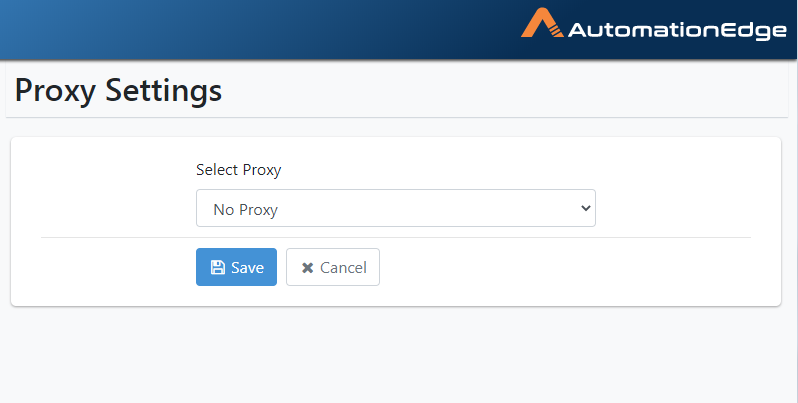Viewport: 798px width, 403px height.
Task: Click the orange AutomationEdge logo icon
Action: (x=542, y=23)
